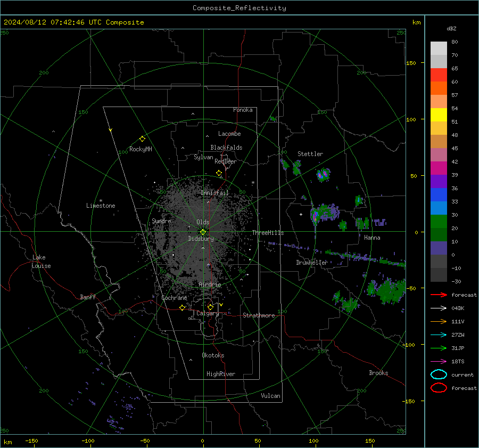Click the 30 dBZ light blue swatch
This screenshot has height=448, width=479.
click(439, 208)
